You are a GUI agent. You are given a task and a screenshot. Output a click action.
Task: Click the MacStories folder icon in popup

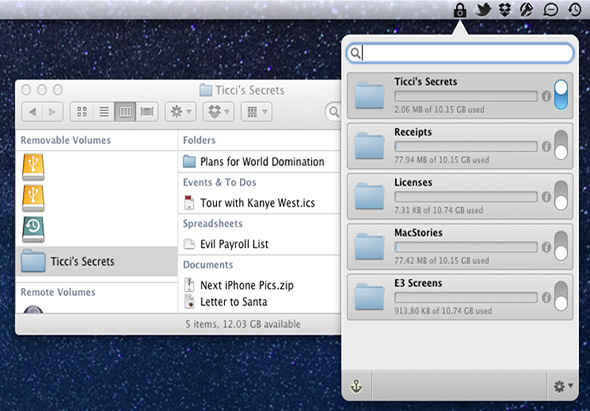click(x=370, y=247)
